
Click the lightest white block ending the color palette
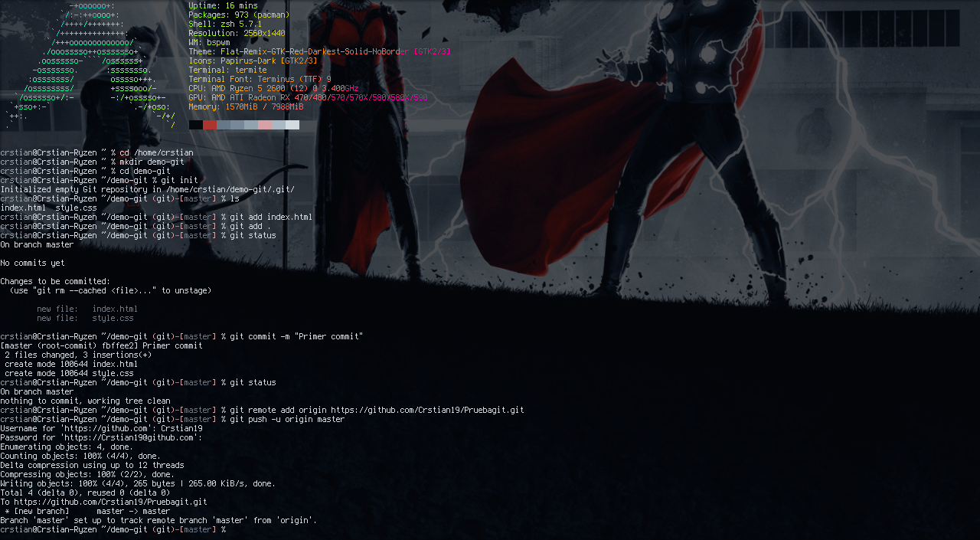(292, 125)
